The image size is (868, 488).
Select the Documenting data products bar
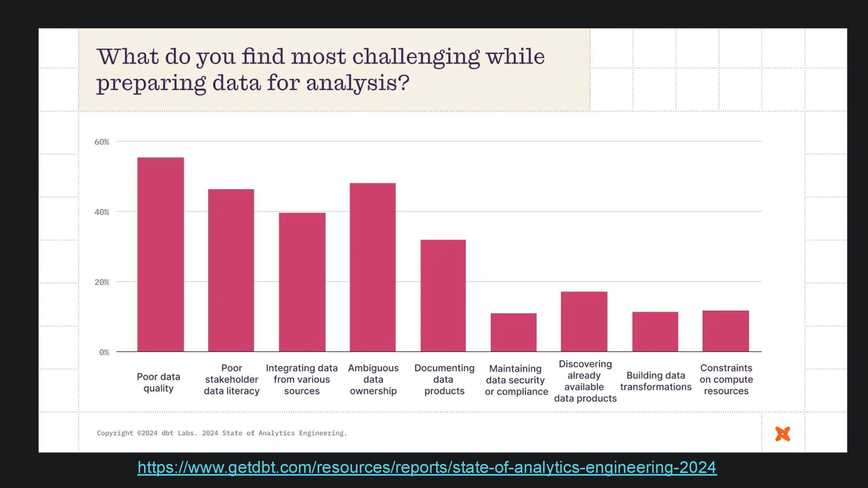coord(443,296)
